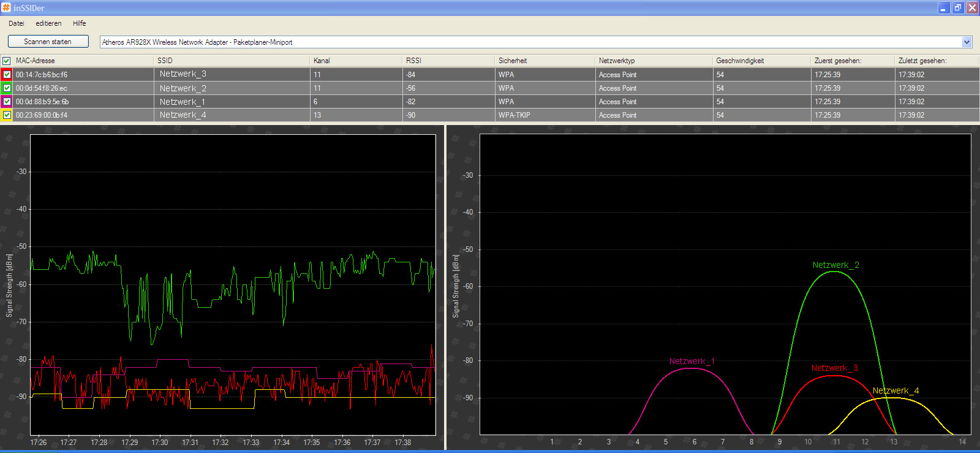Click the Netzwerk_1 label in channel graph
This screenshot has height=453, width=980.
(x=692, y=361)
